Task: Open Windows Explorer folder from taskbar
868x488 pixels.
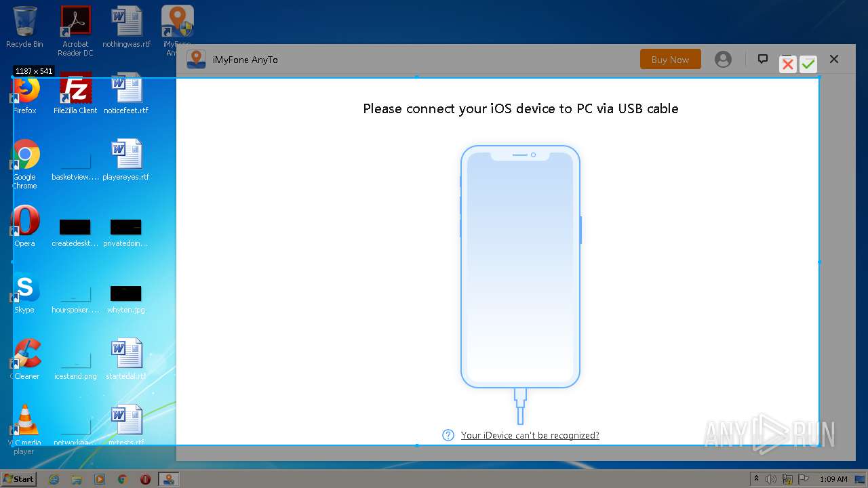Action: [77, 479]
